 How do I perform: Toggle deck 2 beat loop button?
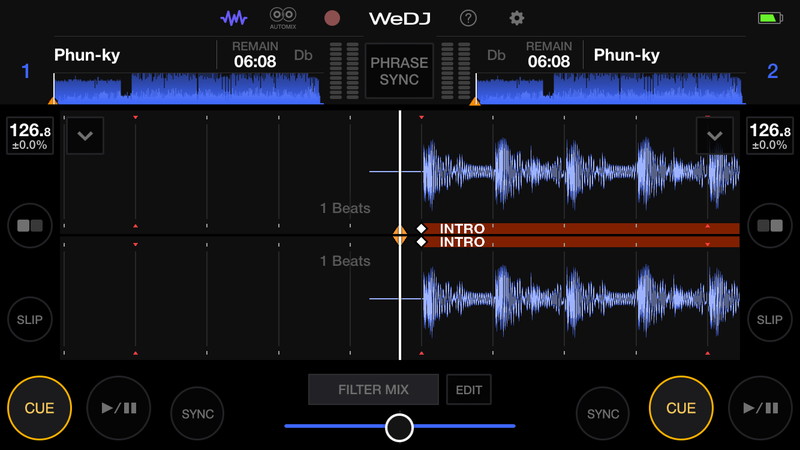(x=770, y=226)
